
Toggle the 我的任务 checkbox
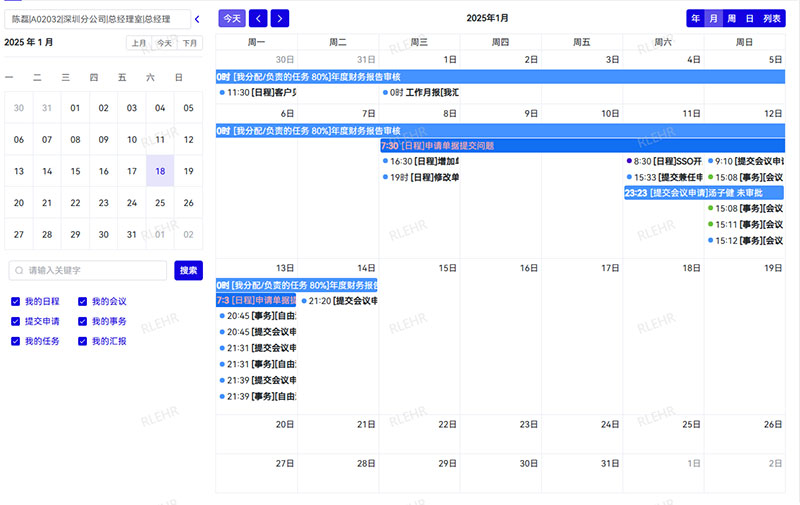click(15, 341)
